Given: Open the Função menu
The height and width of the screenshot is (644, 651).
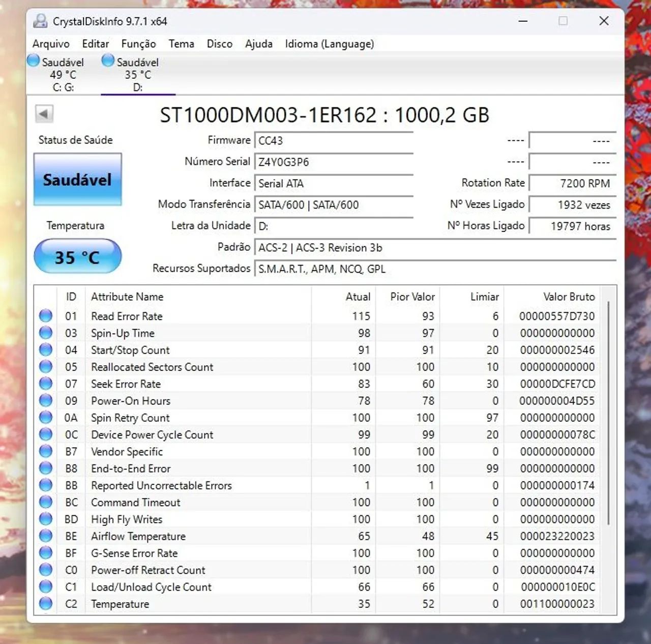Looking at the screenshot, I should point(138,44).
